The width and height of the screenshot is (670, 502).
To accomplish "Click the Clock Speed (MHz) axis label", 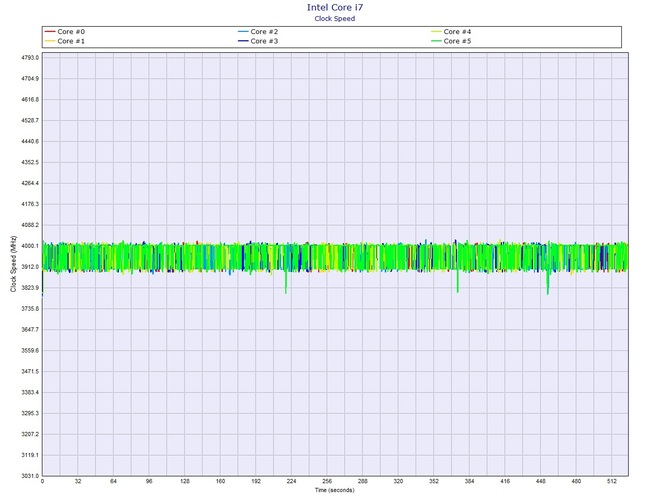I will pyautogui.click(x=13, y=264).
